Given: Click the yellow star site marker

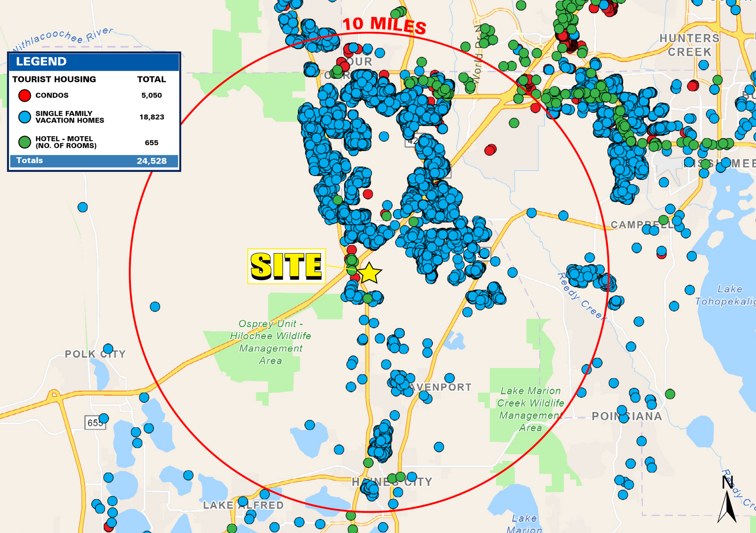Looking at the screenshot, I should pos(369,273).
